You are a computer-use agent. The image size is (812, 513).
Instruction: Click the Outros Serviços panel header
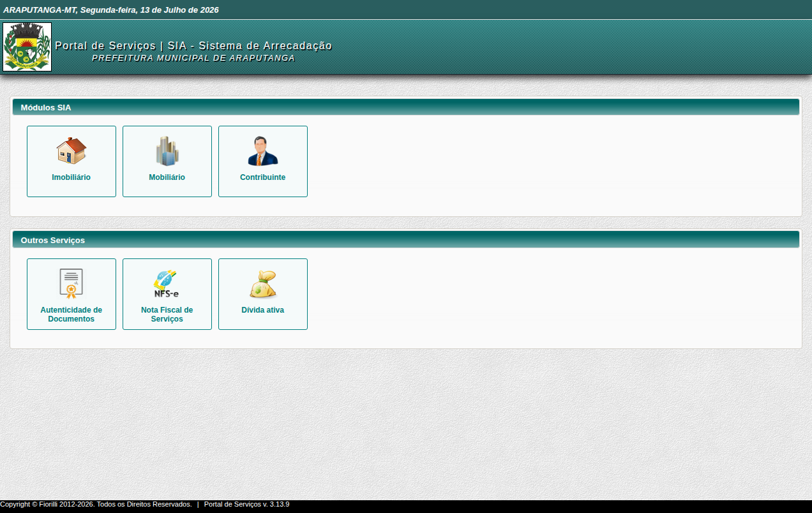point(406,240)
